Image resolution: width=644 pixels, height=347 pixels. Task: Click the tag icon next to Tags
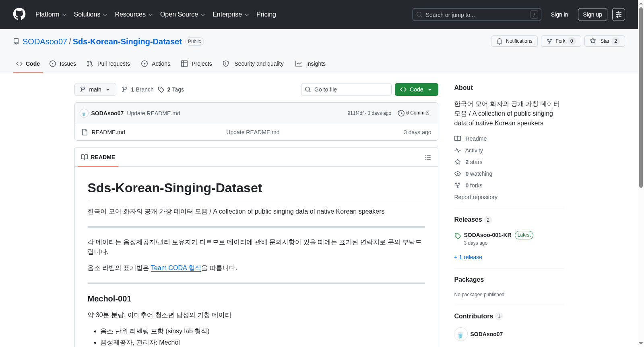coord(161,89)
